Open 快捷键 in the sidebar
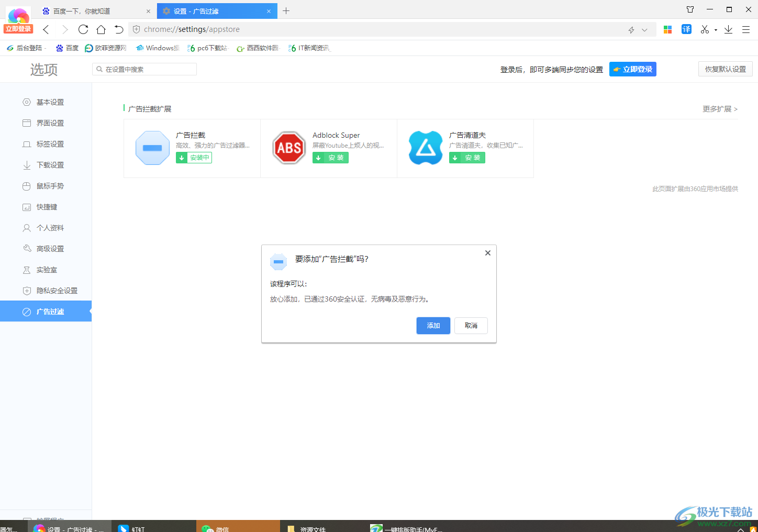The height and width of the screenshot is (532, 758). (x=46, y=207)
